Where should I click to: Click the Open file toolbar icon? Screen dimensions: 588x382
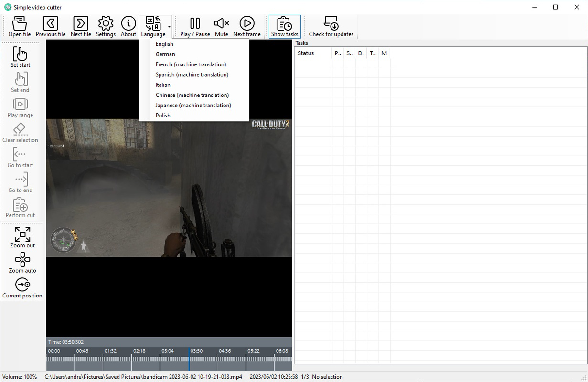(x=20, y=26)
